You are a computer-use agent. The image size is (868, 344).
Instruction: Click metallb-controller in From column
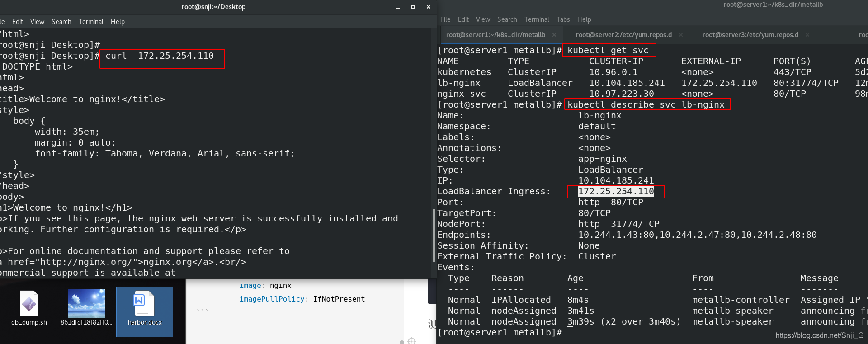click(741, 300)
